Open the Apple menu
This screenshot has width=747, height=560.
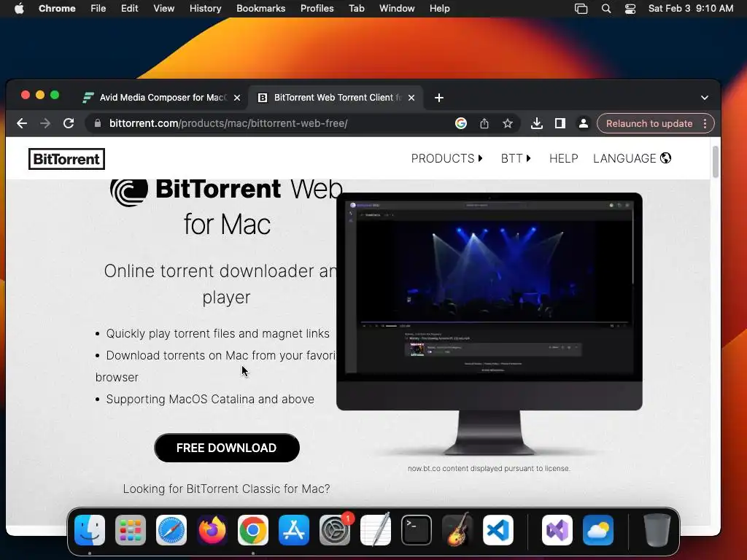(19, 9)
